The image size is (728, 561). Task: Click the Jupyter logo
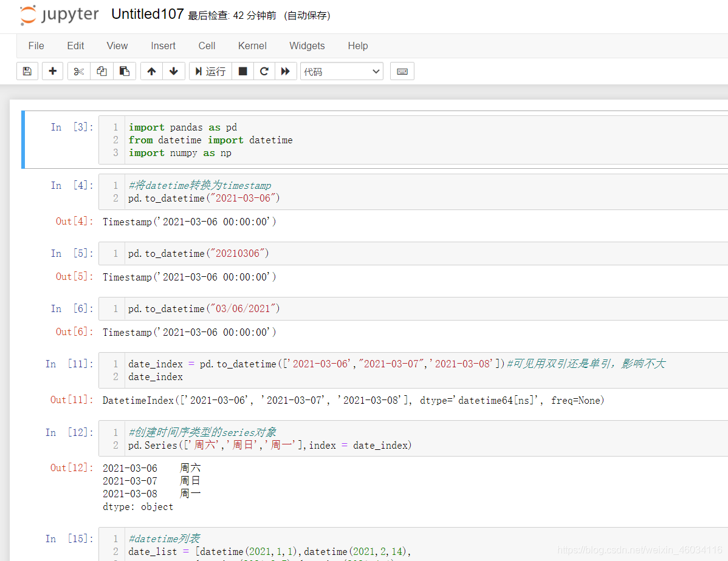[x=59, y=15]
